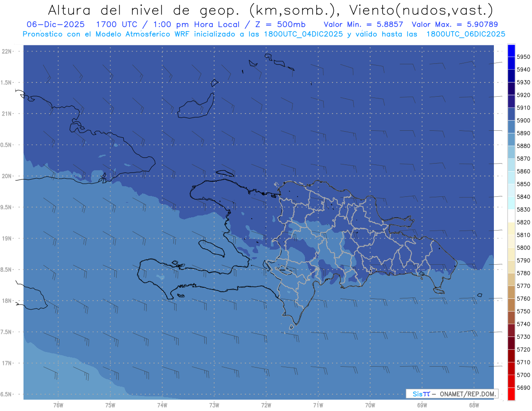This screenshot has width=532, height=411.
Task: Click the date text '06-Dic-2025'
Action: tap(56, 24)
